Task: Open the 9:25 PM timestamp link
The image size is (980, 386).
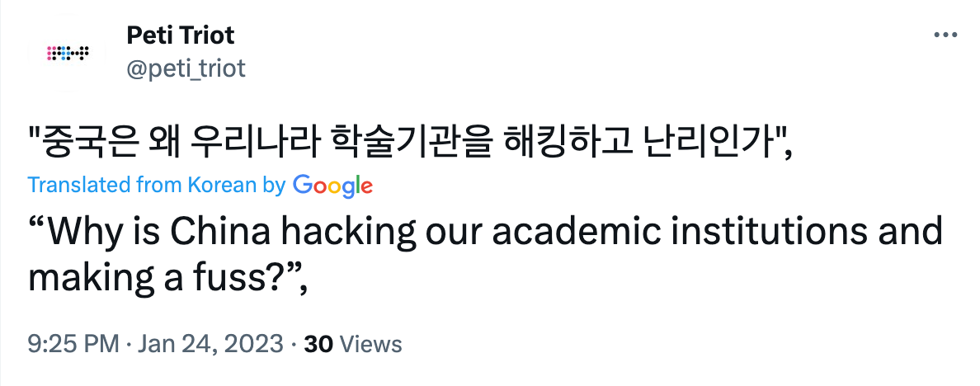Action: point(73,344)
